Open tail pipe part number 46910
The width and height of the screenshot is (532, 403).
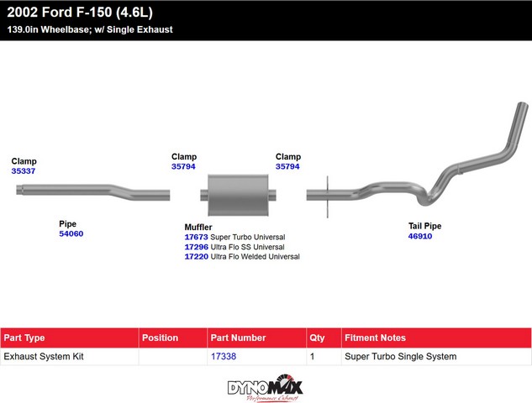coord(420,237)
